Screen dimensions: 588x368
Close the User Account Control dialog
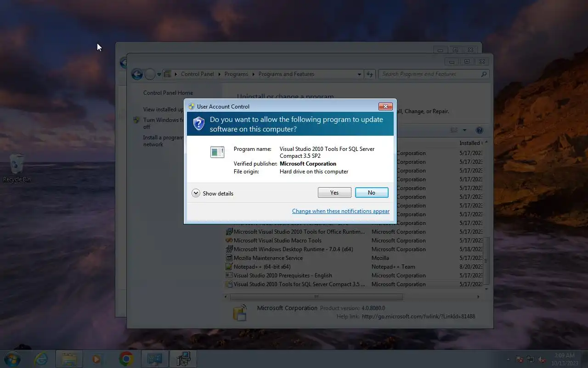pos(385,106)
